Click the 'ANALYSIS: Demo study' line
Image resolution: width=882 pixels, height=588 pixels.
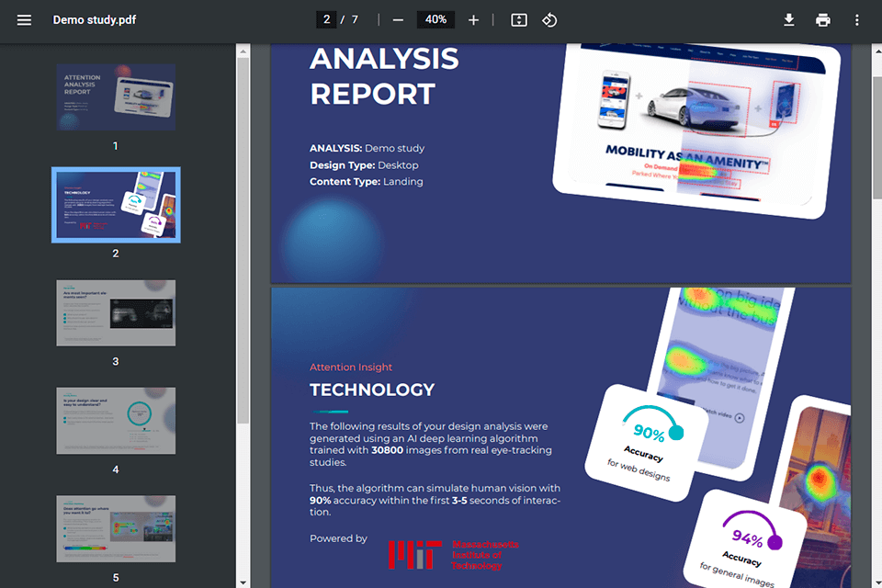tap(367, 148)
